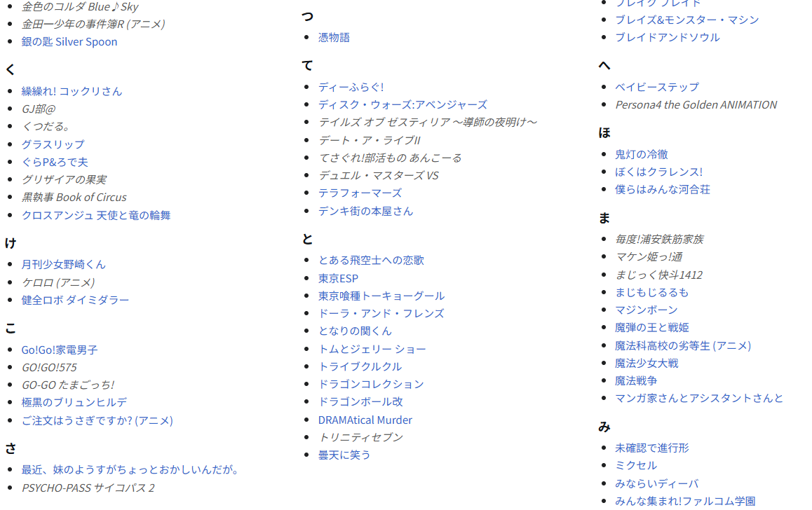
Task: Open the グラスリップ article link
Action: click(x=53, y=144)
